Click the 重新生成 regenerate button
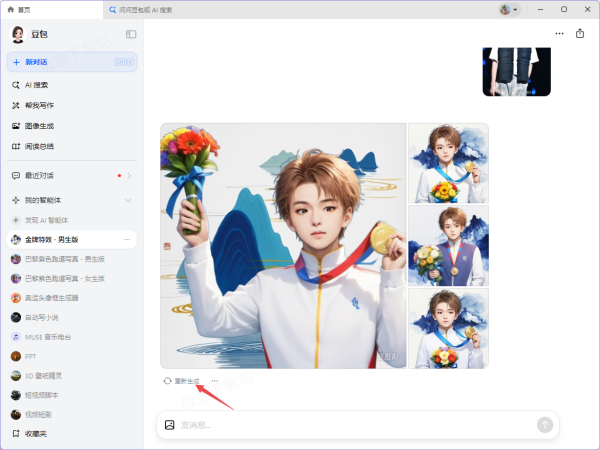The height and width of the screenshot is (450, 600). 181,381
